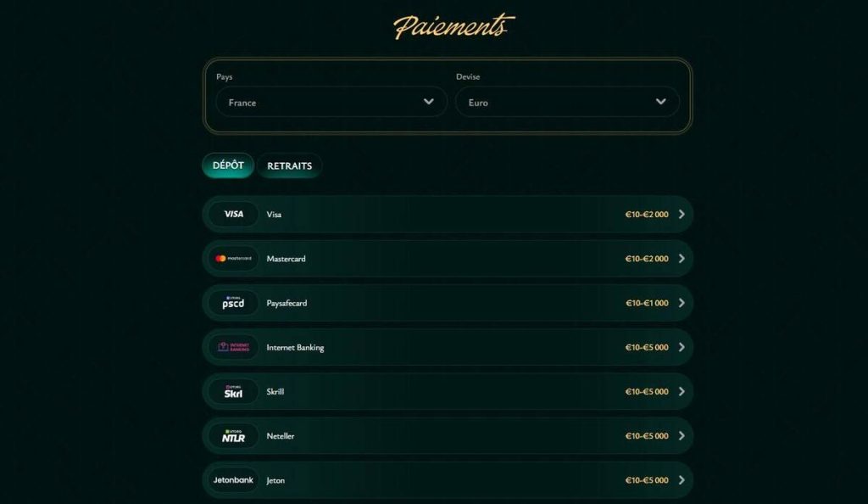Click the Neteller NTLR logo

(233, 436)
